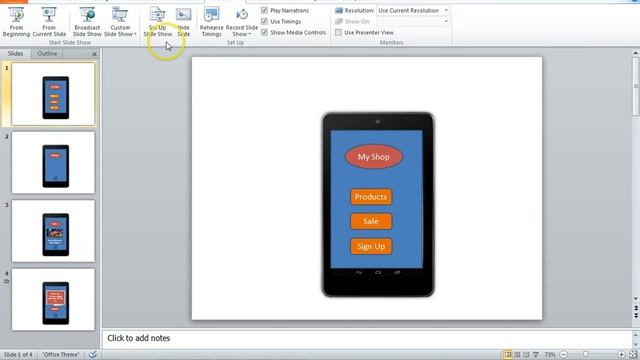Go to previous slide double arrow
The width and height of the screenshot is (640, 360).
pos(636,308)
